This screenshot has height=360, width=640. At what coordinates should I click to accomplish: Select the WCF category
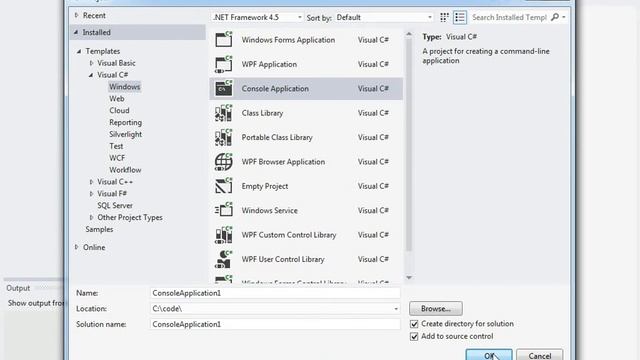tap(117, 158)
